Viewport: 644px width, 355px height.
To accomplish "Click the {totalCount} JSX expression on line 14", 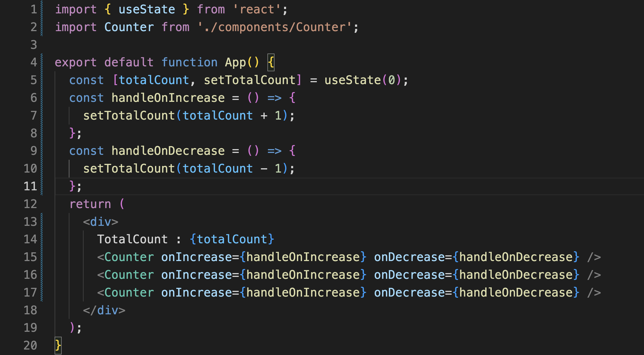I will (x=232, y=239).
